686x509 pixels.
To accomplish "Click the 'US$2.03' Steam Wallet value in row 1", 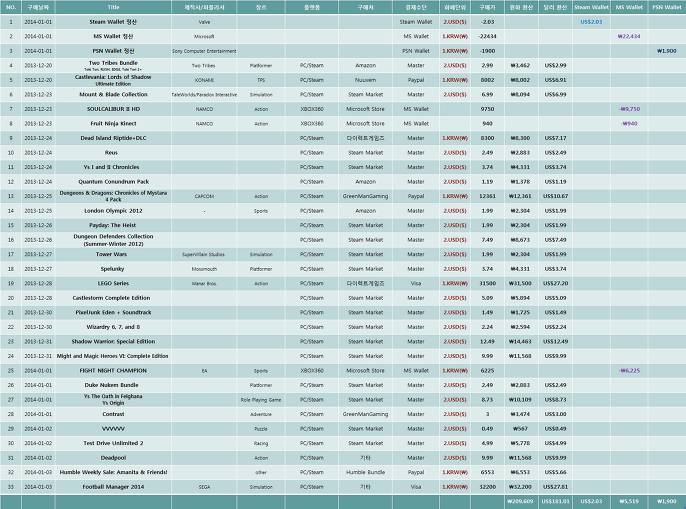I will click(x=591, y=22).
